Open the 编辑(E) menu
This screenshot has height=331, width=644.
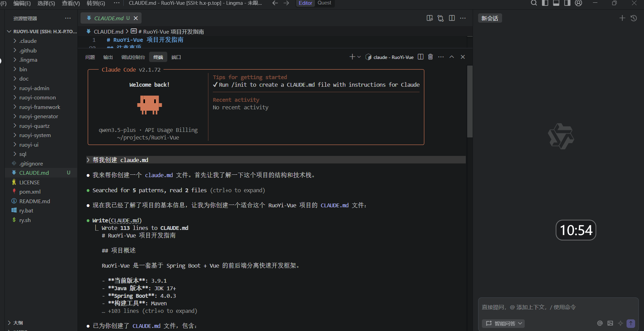pos(22,3)
